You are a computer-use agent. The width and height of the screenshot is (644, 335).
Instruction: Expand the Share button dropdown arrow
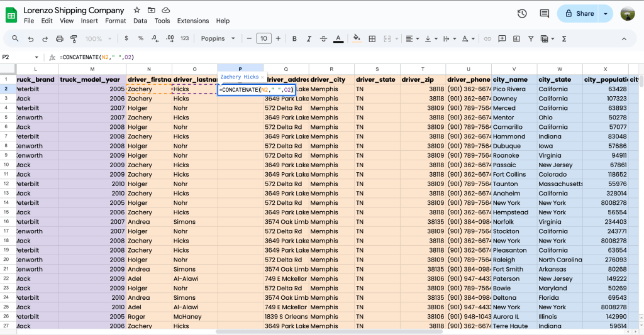[606, 14]
